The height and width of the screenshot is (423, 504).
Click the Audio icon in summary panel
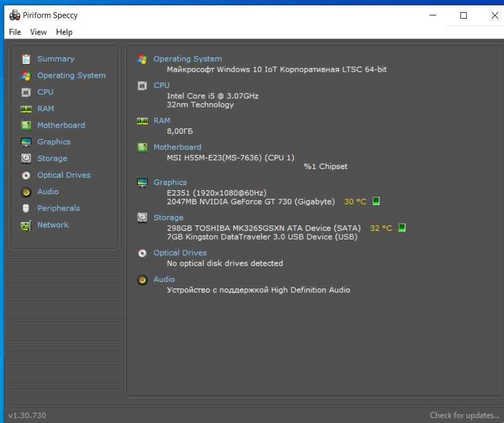(x=142, y=280)
